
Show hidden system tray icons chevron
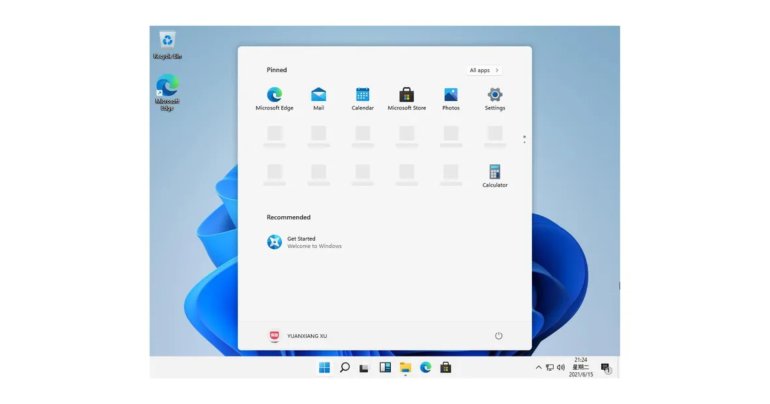[x=539, y=368]
